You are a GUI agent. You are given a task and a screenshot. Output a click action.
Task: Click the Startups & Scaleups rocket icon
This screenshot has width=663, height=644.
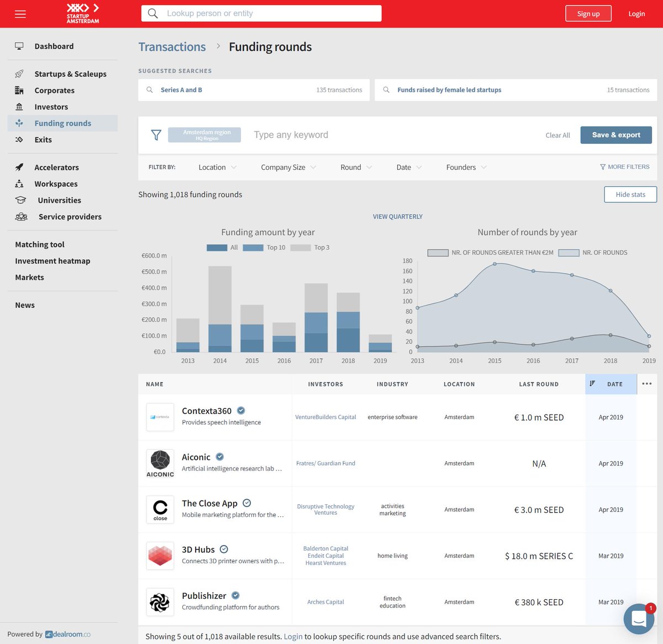click(19, 74)
